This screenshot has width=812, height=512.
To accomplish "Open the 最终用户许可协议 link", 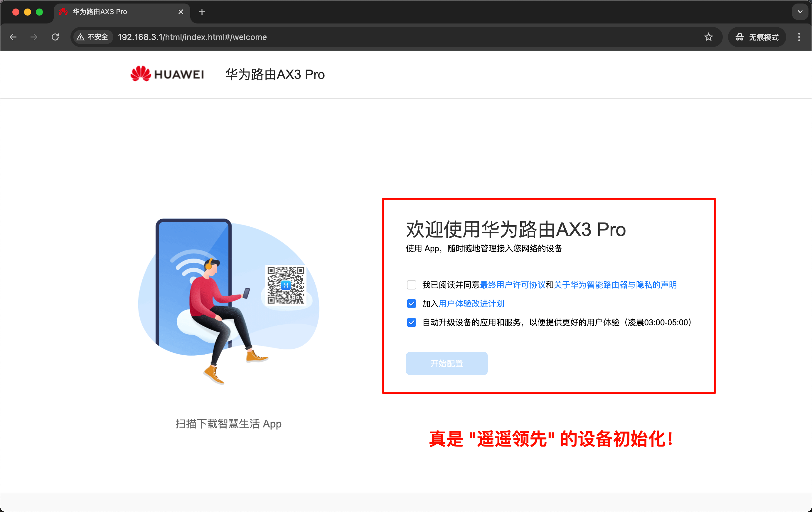I will tap(513, 285).
